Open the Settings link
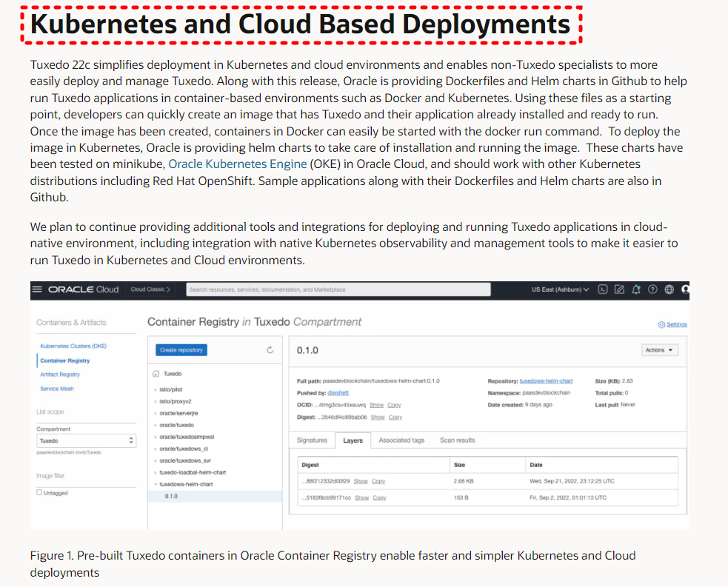The image size is (728, 587). 676,324
